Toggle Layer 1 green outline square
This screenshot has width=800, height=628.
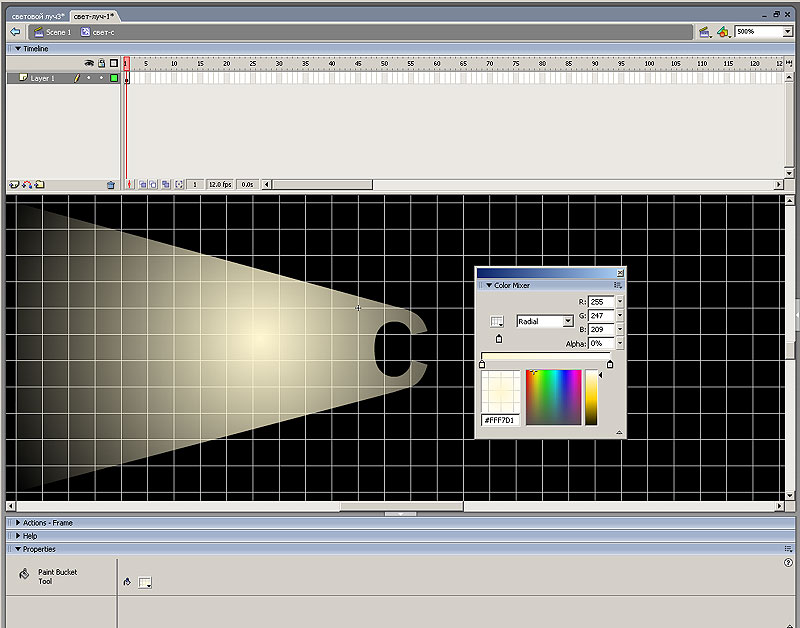click(114, 78)
